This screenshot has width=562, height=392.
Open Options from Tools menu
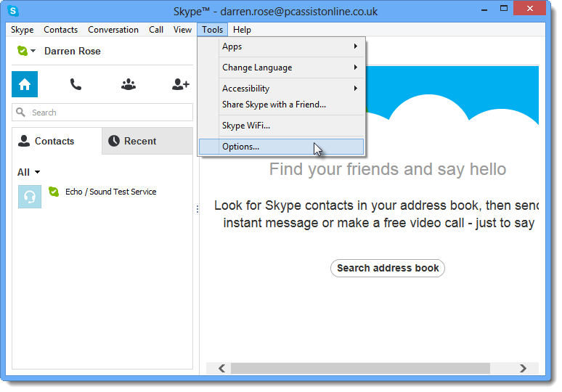(281, 147)
